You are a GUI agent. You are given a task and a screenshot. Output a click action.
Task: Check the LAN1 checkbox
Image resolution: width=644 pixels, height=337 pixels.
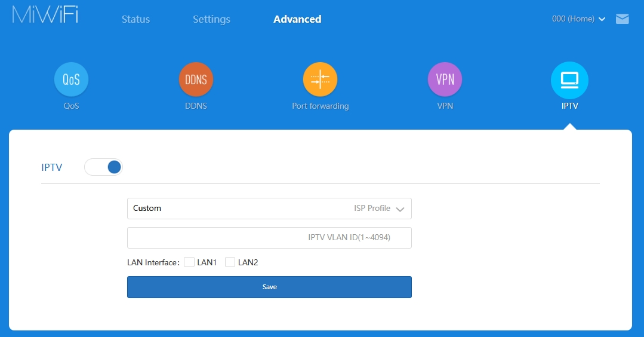point(189,262)
